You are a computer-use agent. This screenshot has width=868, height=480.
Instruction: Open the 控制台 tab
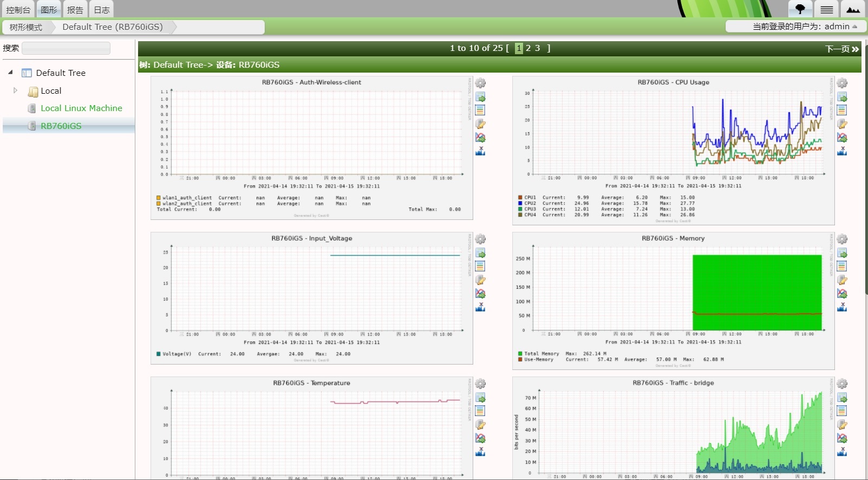tap(18, 10)
